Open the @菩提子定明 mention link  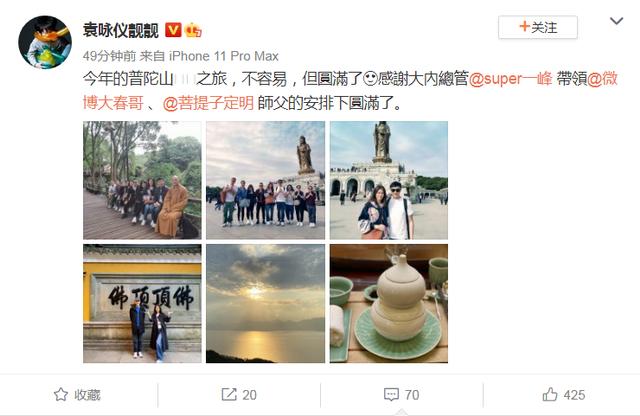[x=208, y=103]
